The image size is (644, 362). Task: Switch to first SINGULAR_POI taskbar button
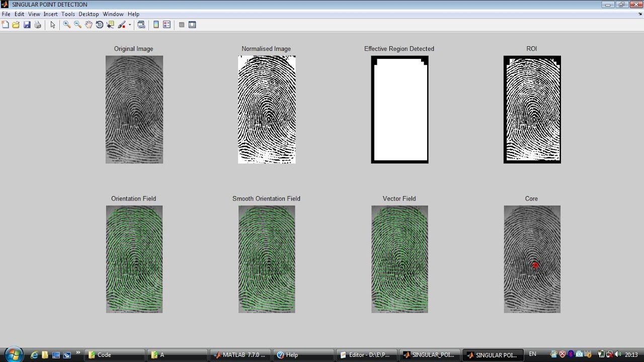click(430, 355)
